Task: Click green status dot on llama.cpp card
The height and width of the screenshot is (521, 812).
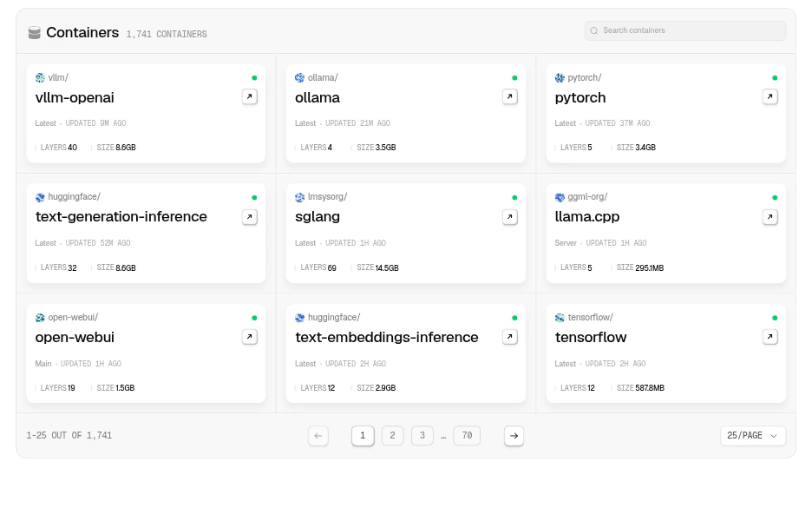Action: pyautogui.click(x=775, y=197)
